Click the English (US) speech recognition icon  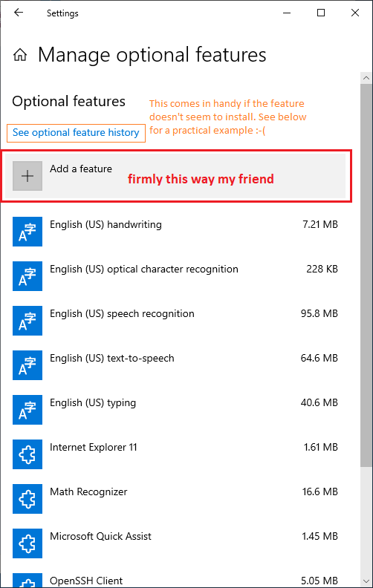click(x=27, y=321)
